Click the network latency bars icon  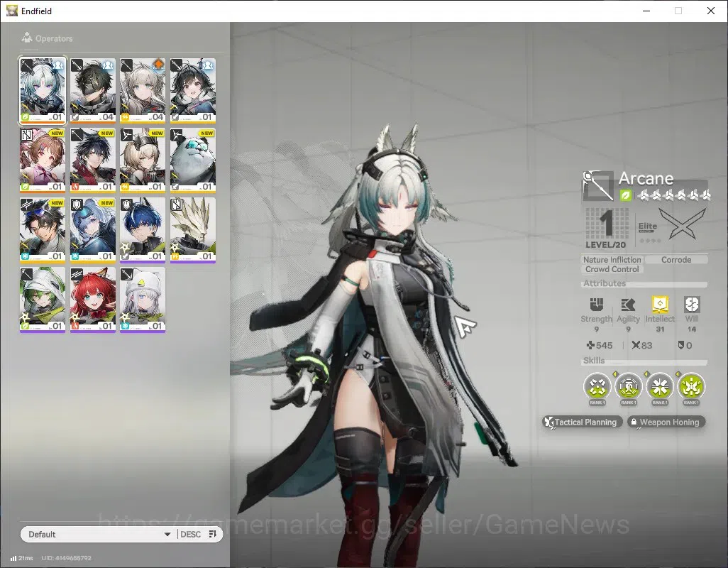tap(13, 558)
